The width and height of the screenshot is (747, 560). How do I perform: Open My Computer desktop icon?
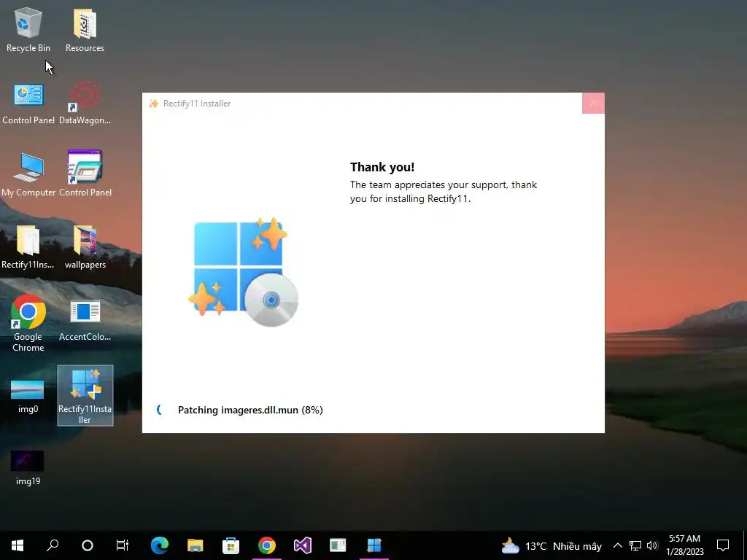pyautogui.click(x=28, y=174)
